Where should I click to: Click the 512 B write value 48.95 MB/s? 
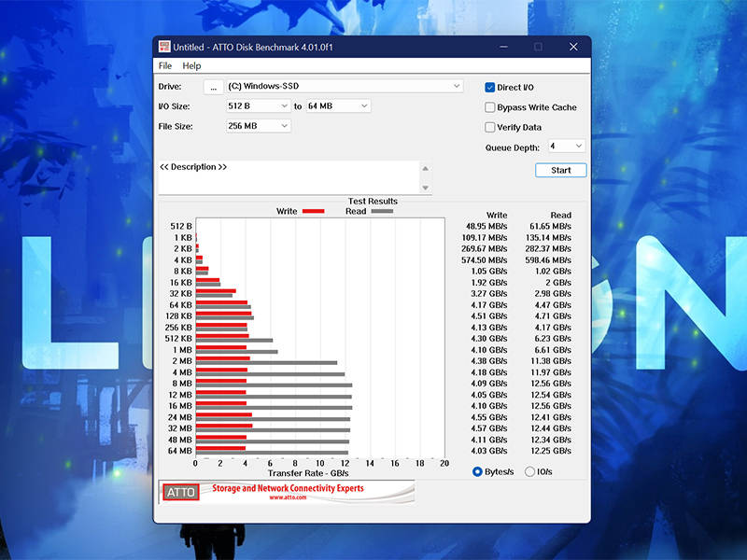(486, 226)
